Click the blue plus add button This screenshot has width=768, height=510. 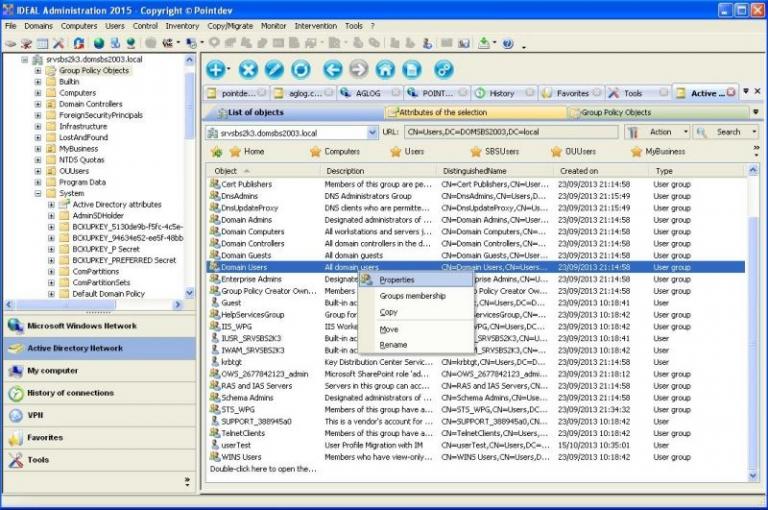[x=216, y=69]
